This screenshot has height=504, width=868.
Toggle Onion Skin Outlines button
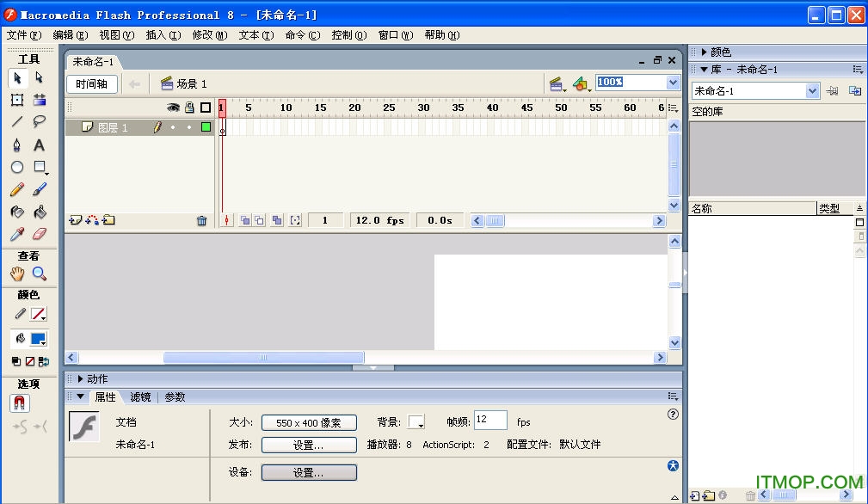pos(259,221)
